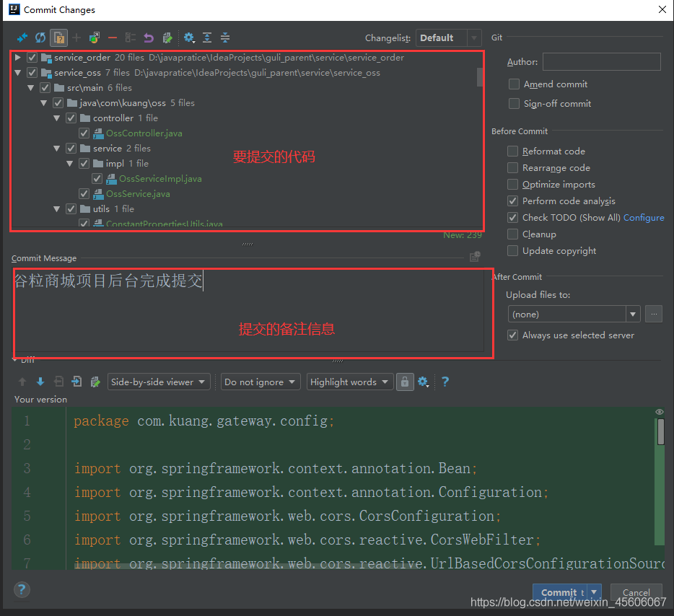Select OssServiceImpl.java in the tree
This screenshot has height=616, width=674.
click(x=160, y=179)
